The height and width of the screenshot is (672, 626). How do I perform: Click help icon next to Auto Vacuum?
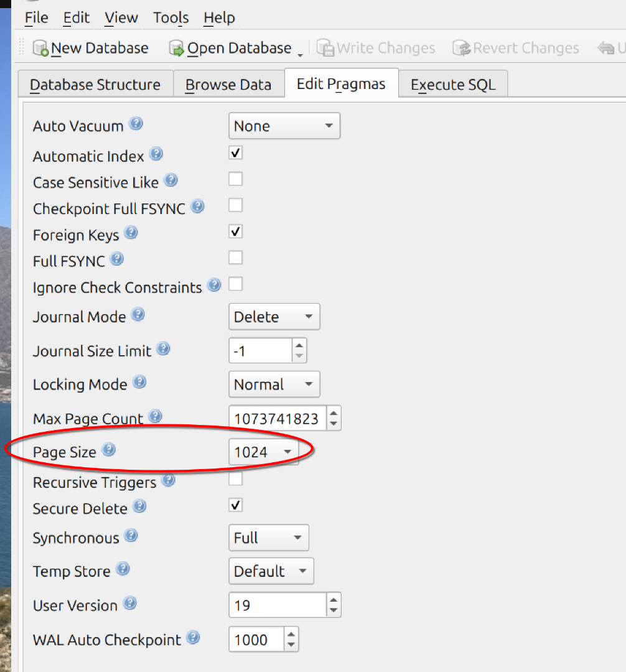pos(136,124)
